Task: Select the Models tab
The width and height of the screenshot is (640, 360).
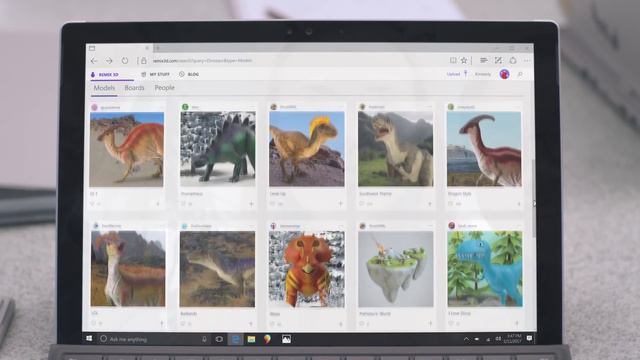Action: (x=104, y=88)
